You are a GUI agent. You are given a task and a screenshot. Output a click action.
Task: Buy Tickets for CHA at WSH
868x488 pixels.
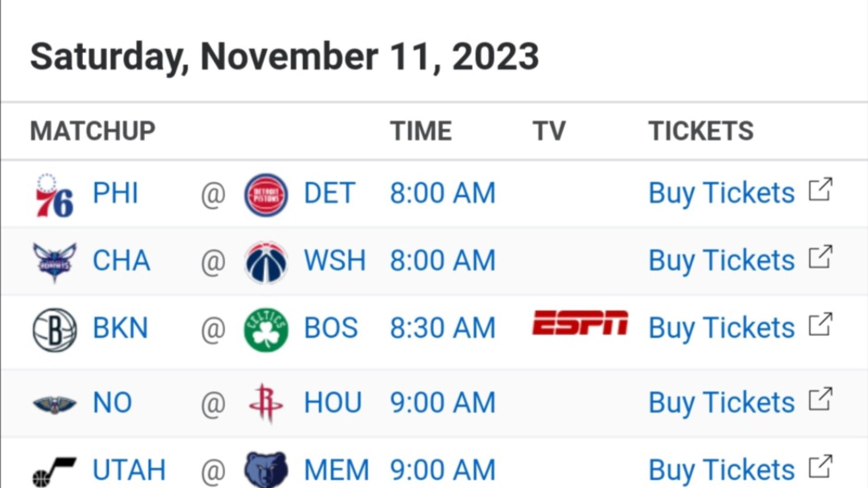741,261
